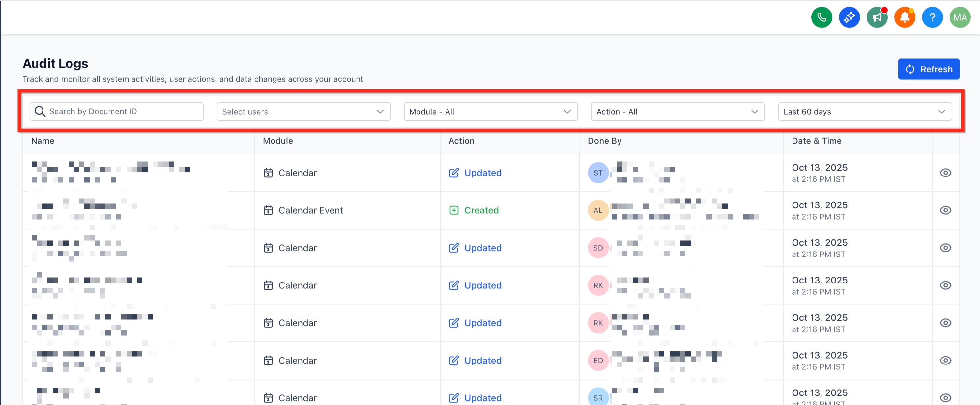View details eye icon for Calendar Event row
Viewport: 980px width, 405px height.
click(945, 210)
